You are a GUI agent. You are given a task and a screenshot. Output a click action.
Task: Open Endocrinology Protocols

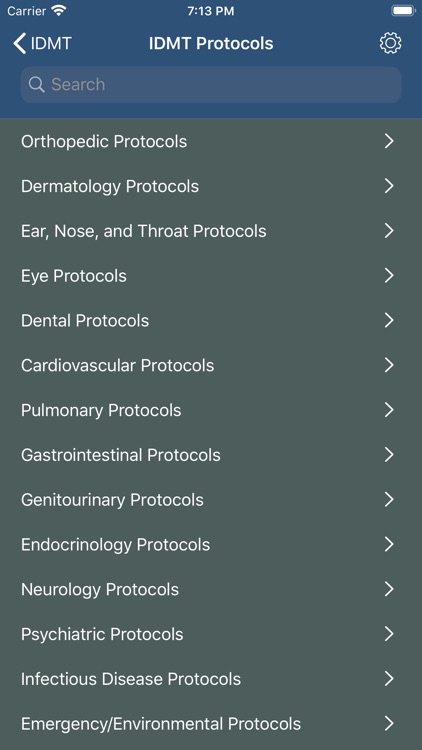coord(211,544)
